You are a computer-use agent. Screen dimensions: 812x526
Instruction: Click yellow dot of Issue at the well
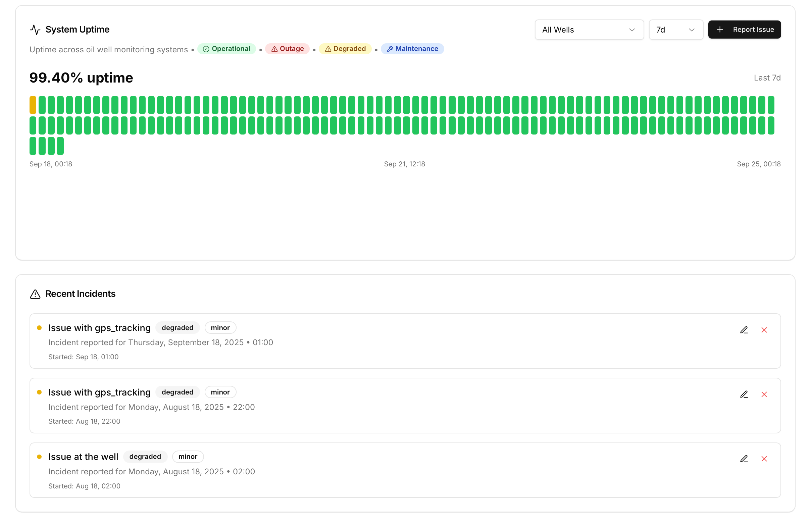coord(39,457)
